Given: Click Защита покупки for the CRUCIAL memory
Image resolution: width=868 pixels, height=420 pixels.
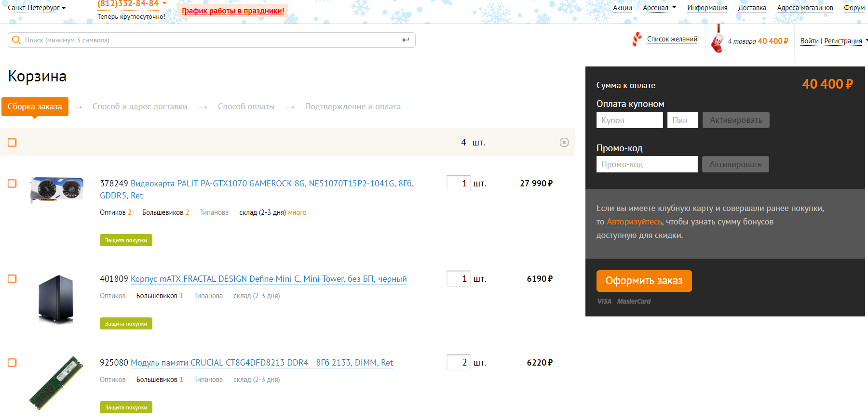Looking at the screenshot, I should coord(126,407).
